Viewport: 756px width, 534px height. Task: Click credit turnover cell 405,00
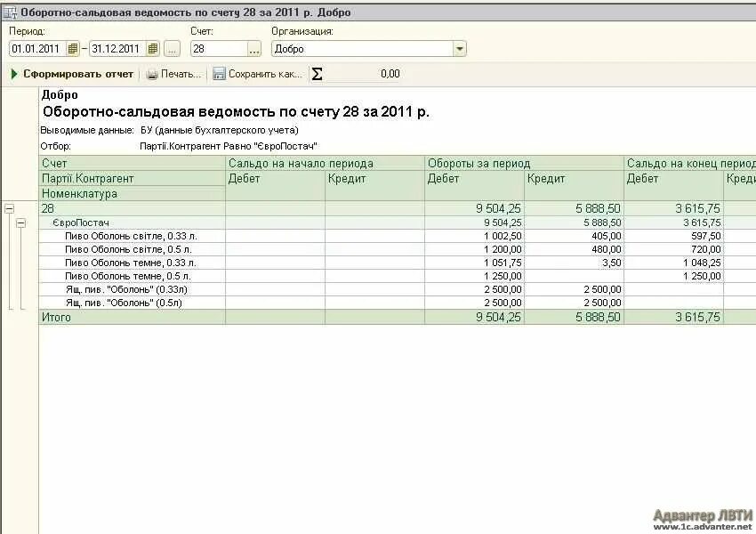[575, 236]
